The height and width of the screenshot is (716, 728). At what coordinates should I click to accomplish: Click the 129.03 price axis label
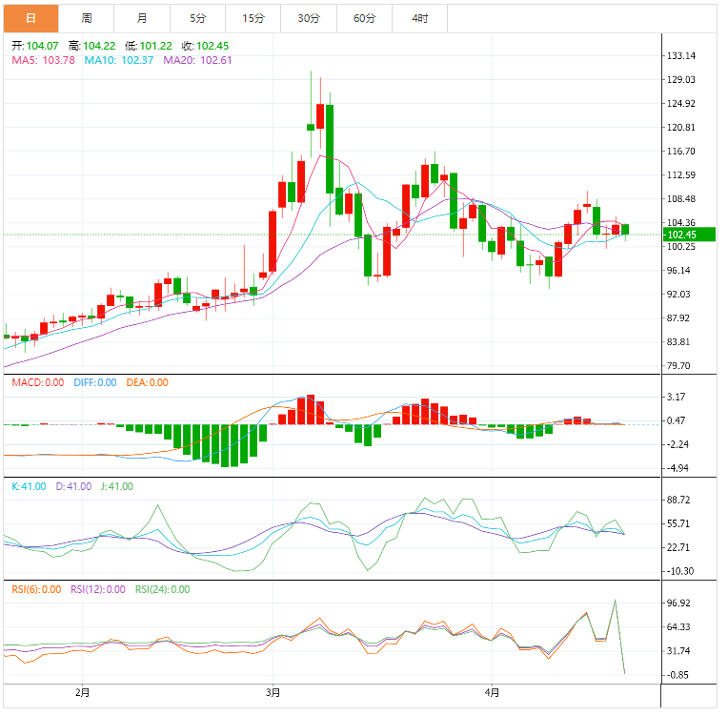coord(681,79)
